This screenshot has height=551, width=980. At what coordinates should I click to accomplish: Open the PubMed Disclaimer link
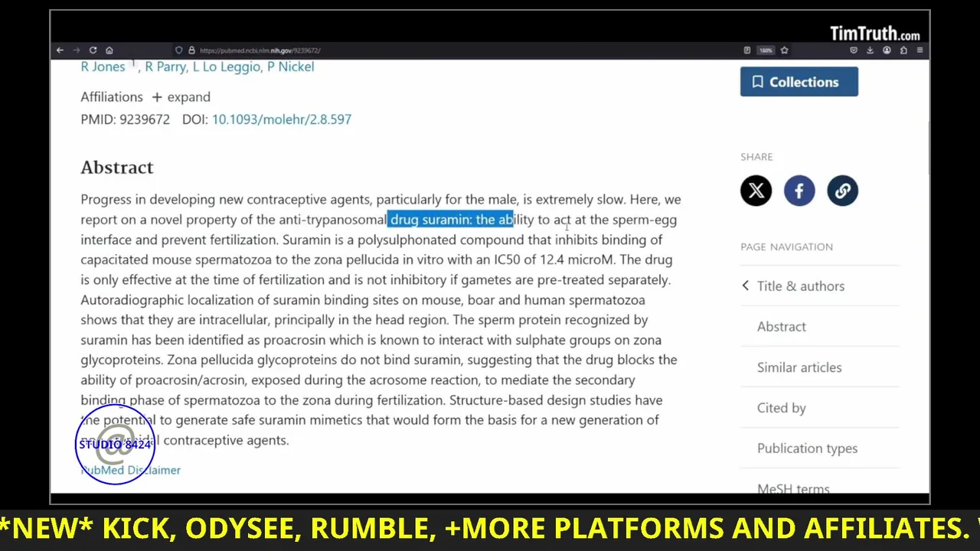point(131,470)
